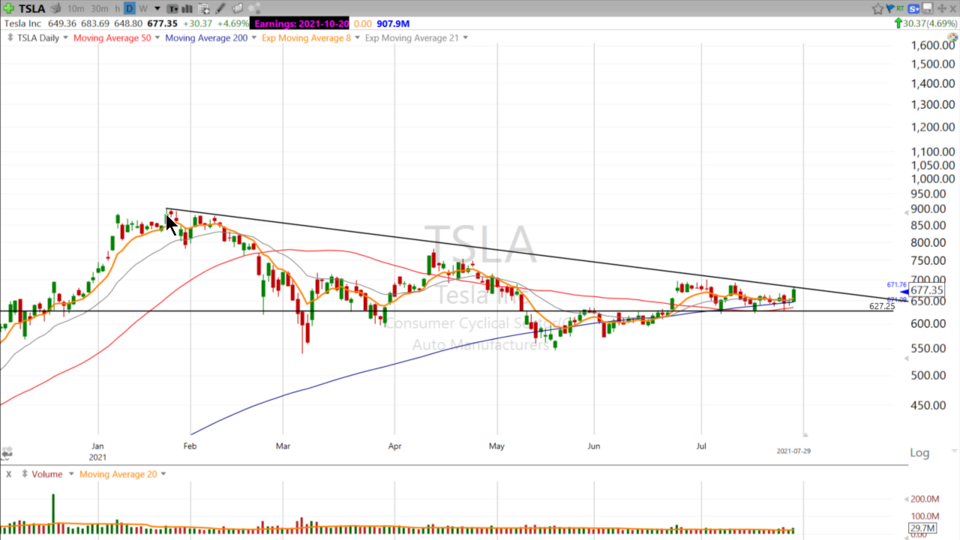Click the green up arrow change indicator

pos(898,23)
